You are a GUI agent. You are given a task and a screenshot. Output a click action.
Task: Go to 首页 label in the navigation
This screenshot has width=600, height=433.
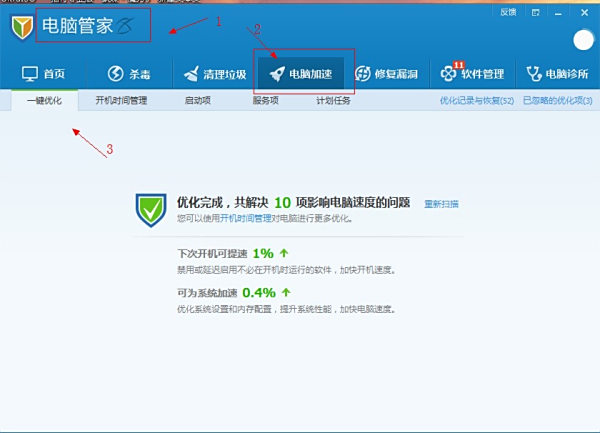54,73
